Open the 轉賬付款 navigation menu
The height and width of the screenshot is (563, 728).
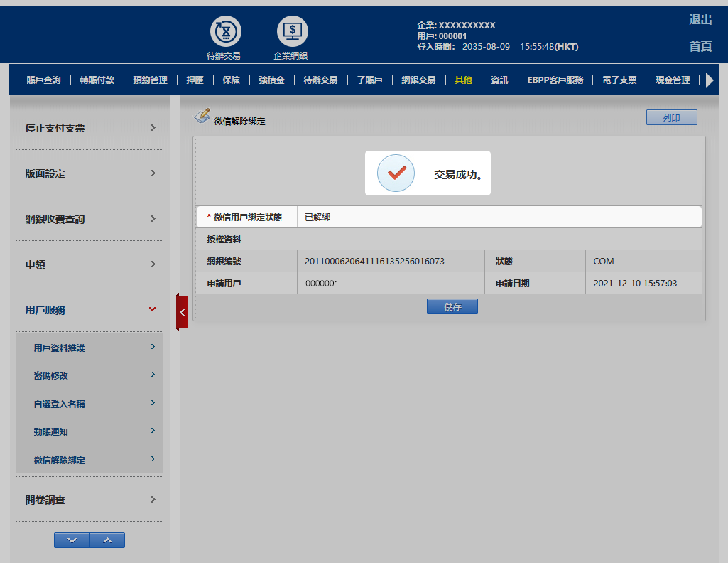click(97, 80)
